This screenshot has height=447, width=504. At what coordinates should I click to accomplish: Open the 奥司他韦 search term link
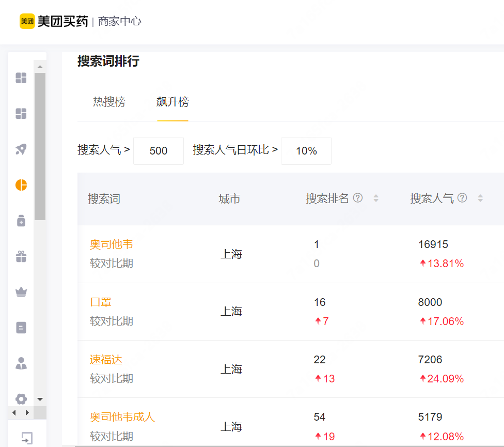[111, 244]
